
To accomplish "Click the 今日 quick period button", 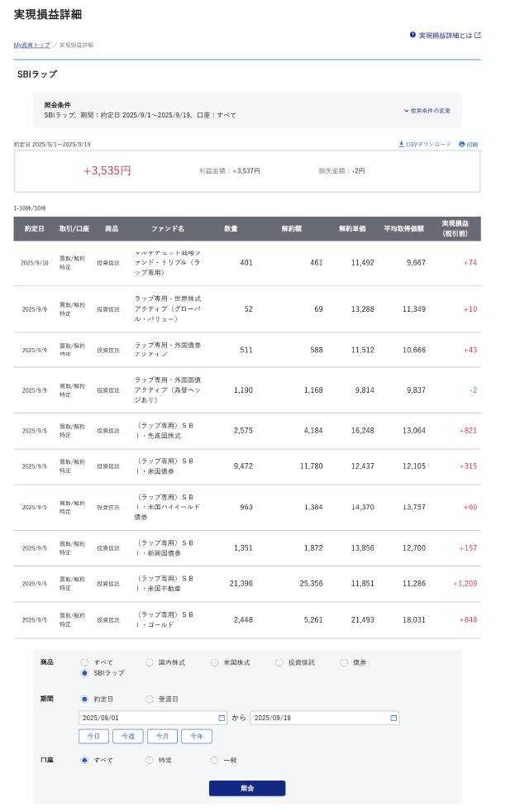I will point(93,736).
